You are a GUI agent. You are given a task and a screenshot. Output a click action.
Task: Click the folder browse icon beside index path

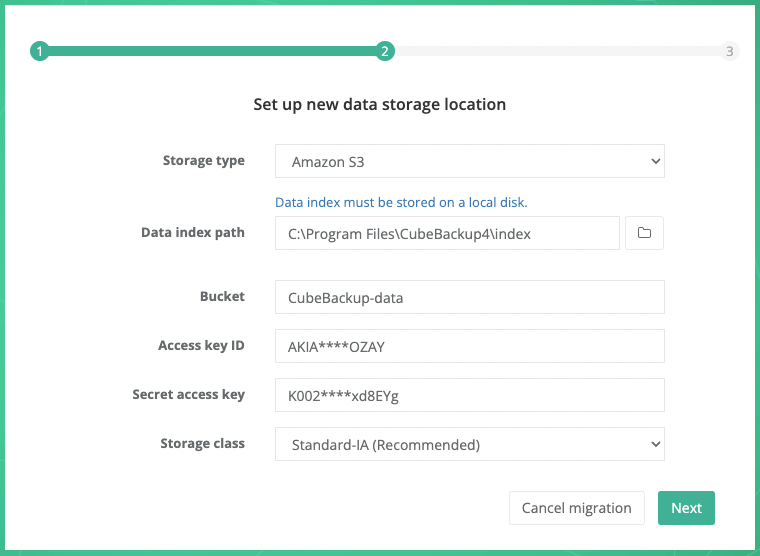click(644, 233)
